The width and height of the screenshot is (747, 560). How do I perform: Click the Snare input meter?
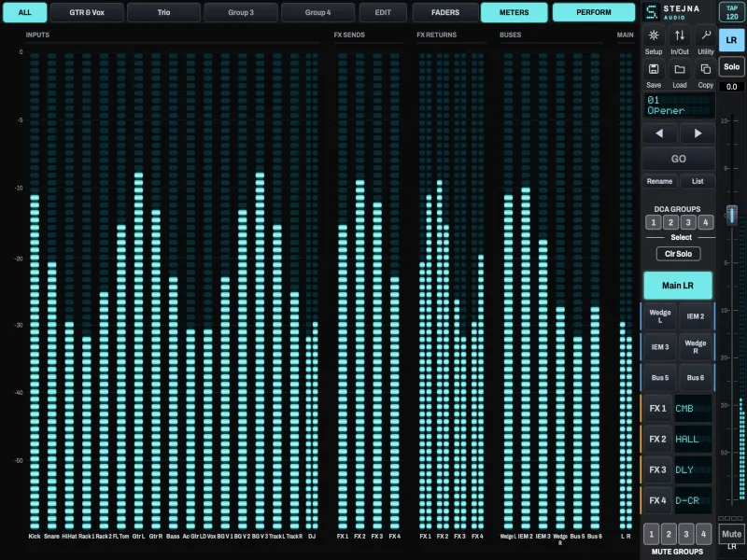[52, 290]
